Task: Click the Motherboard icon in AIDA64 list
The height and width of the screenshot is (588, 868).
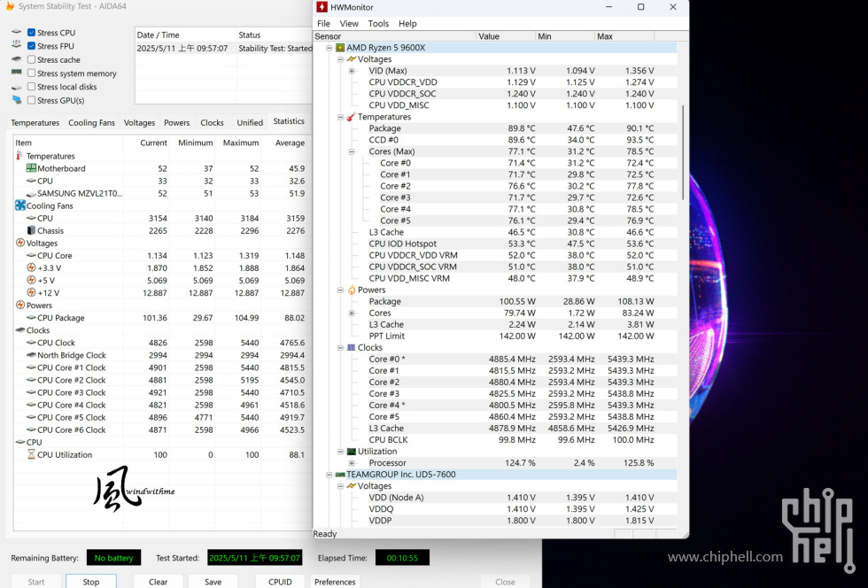Action: point(31,168)
